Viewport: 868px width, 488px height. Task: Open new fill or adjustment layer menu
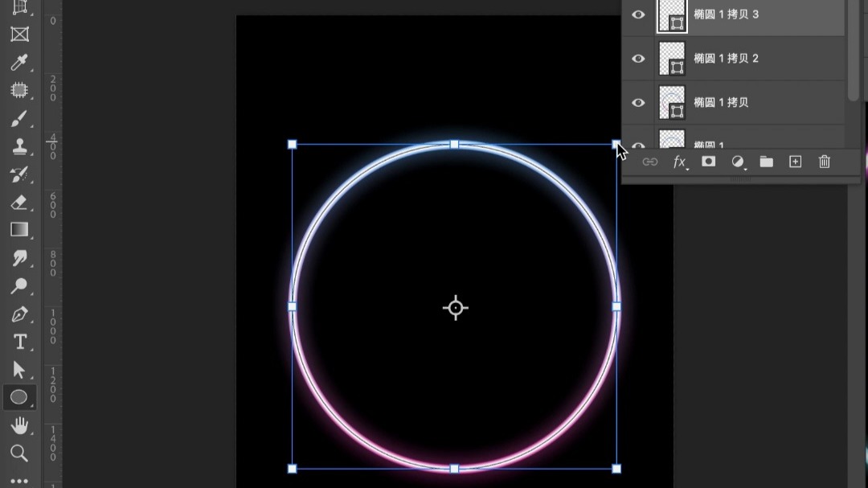738,162
